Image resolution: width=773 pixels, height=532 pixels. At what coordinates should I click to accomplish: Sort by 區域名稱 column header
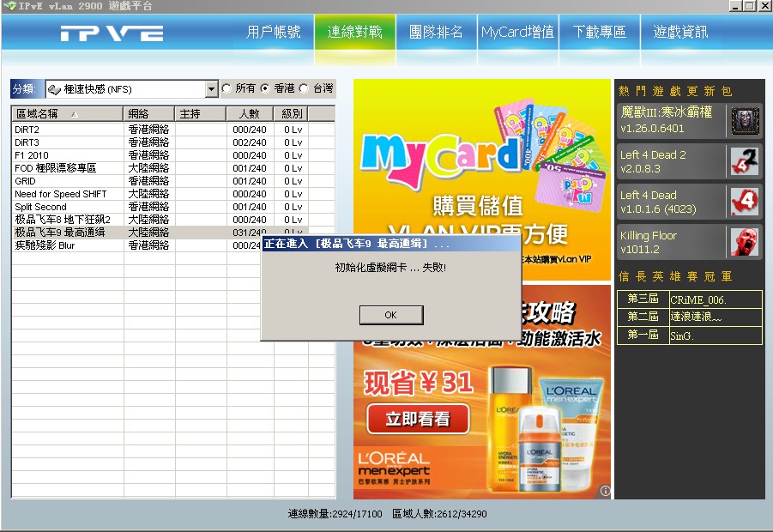68,114
